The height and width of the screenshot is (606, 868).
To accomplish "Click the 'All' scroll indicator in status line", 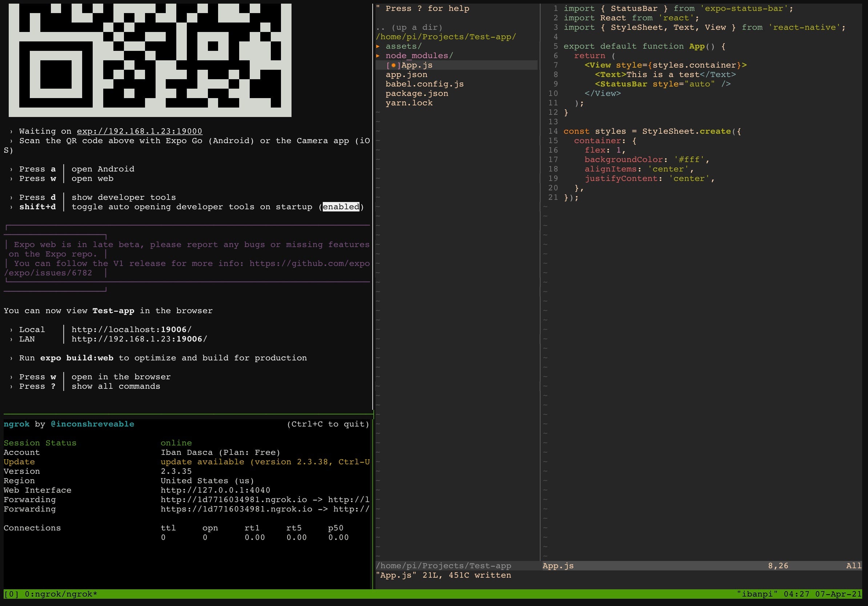I will (x=853, y=566).
